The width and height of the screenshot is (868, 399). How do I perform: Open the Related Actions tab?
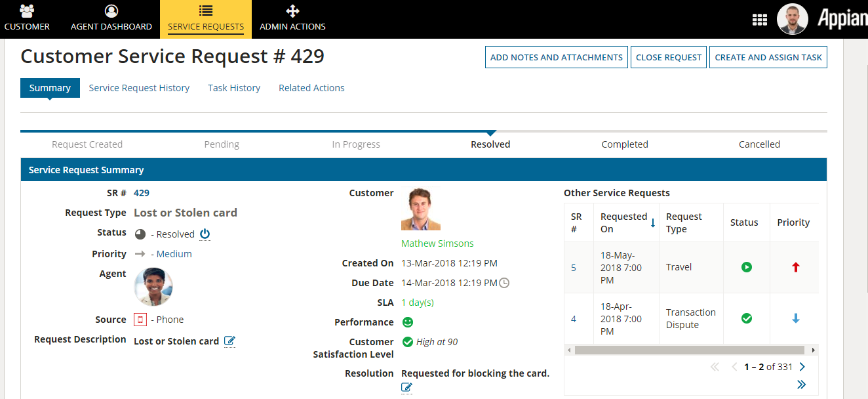point(311,88)
